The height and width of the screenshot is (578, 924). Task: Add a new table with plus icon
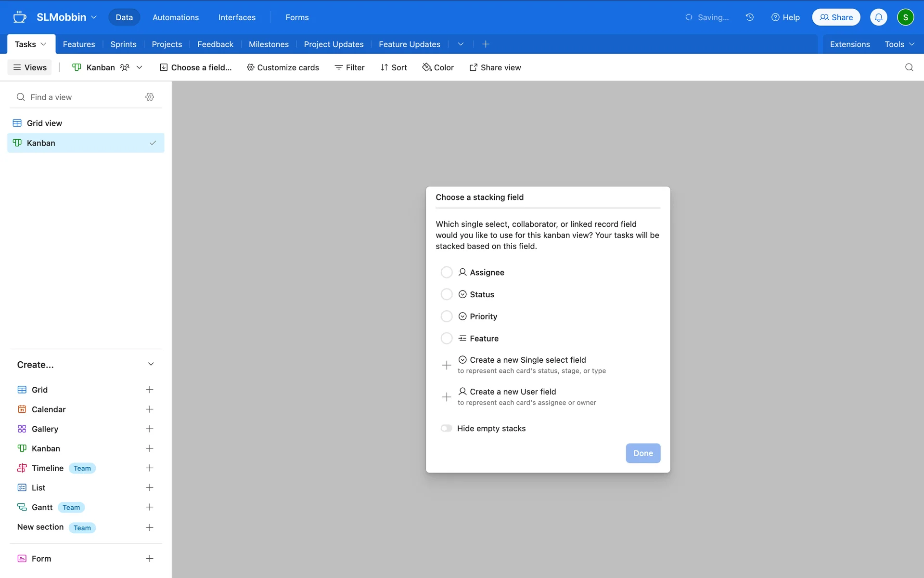pos(486,44)
